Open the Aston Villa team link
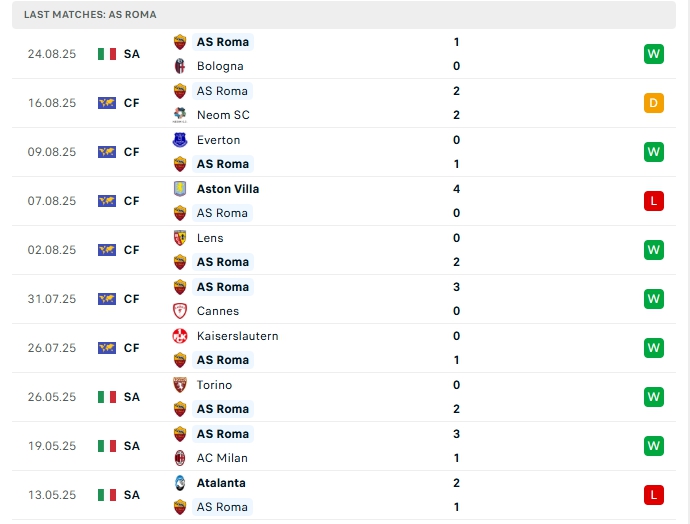Screen dimensions: 690x524 pyautogui.click(x=228, y=189)
